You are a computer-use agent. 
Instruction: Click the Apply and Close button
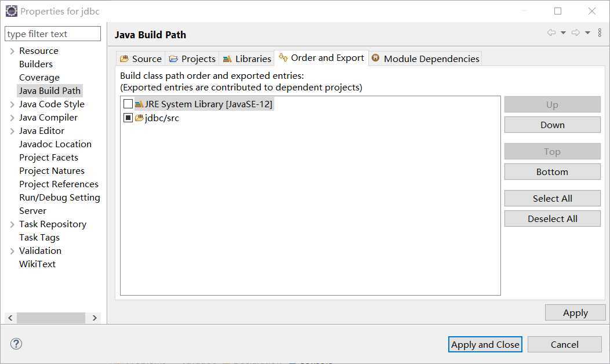[x=485, y=344]
